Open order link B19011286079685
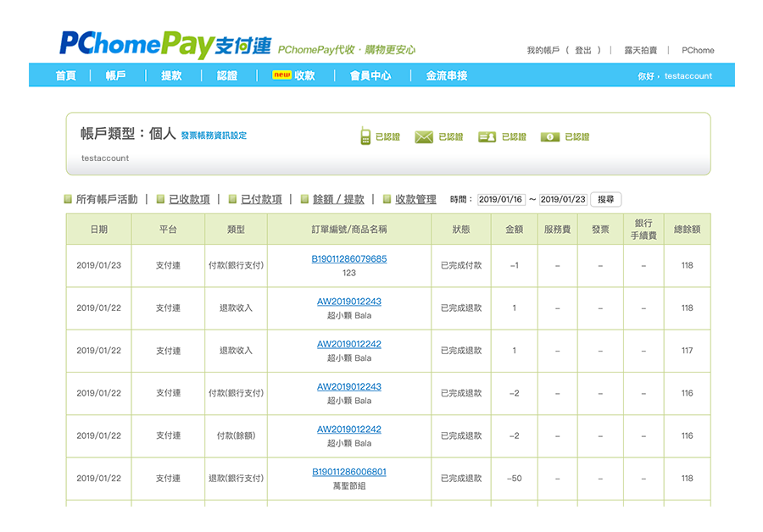 point(349,259)
